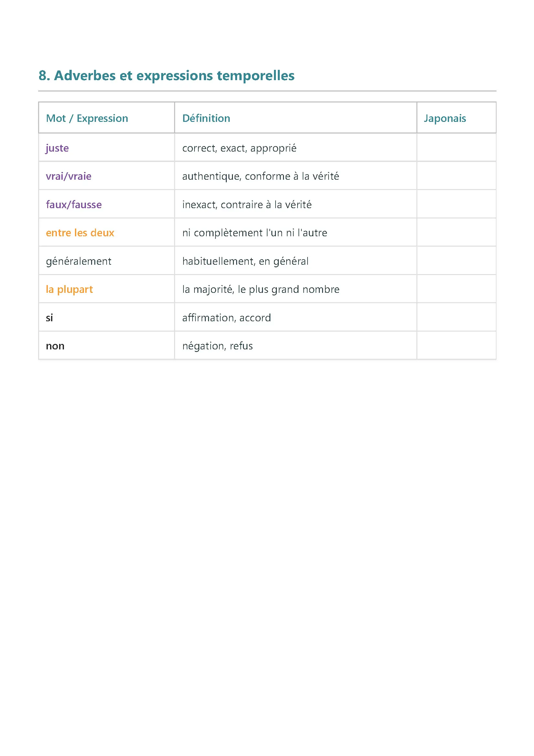Click the word "généralement"
This screenshot has width=534, height=756.
coord(79,261)
